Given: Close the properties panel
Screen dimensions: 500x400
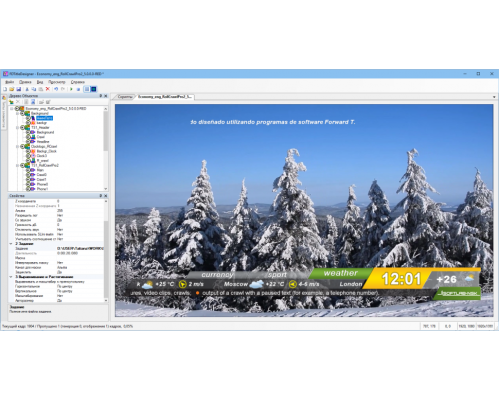Looking at the screenshot, I should pos(106,196).
